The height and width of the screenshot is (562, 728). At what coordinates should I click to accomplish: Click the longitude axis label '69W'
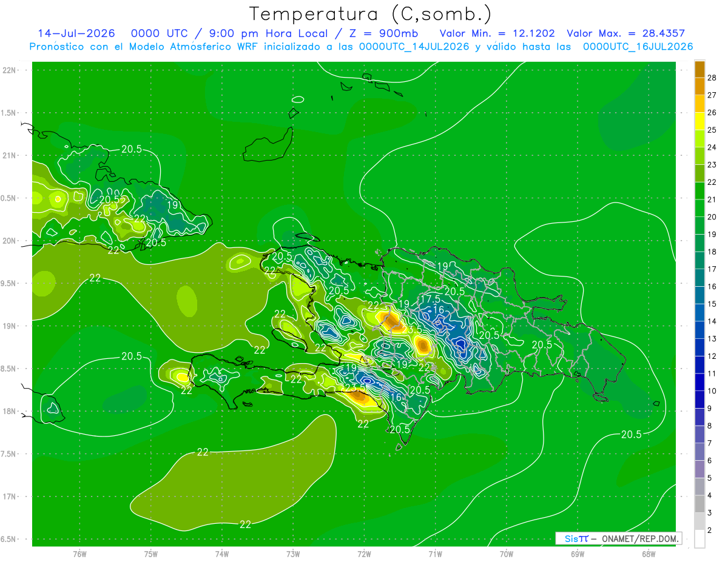(578, 555)
